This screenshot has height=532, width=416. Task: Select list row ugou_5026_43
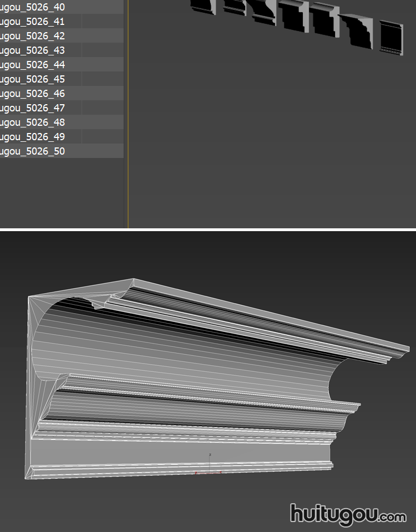click(x=62, y=50)
